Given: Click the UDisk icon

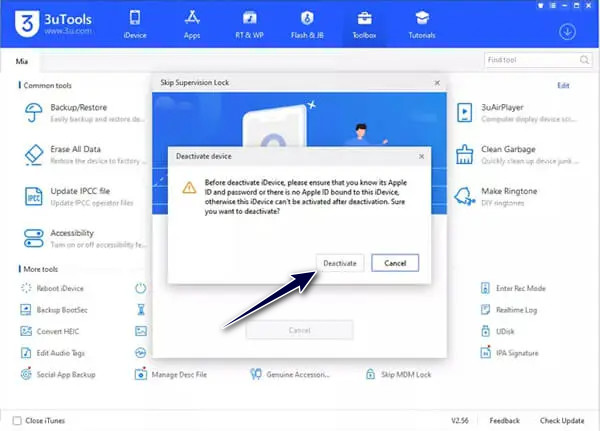Looking at the screenshot, I should click(485, 331).
